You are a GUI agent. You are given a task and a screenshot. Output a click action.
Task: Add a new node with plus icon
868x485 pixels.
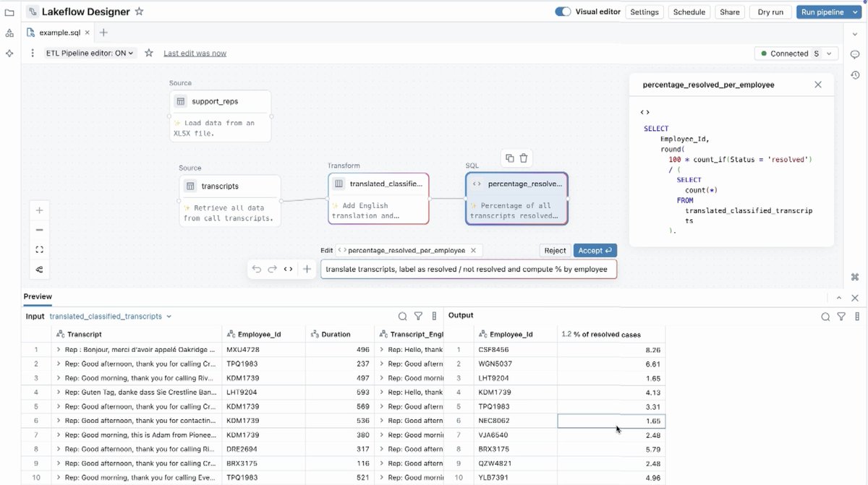coord(307,269)
